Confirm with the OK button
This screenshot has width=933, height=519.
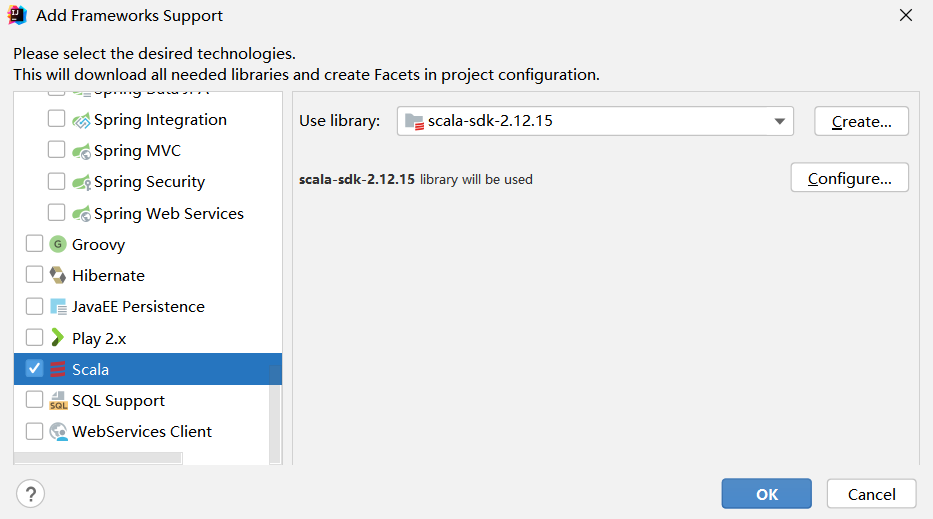[766, 493]
